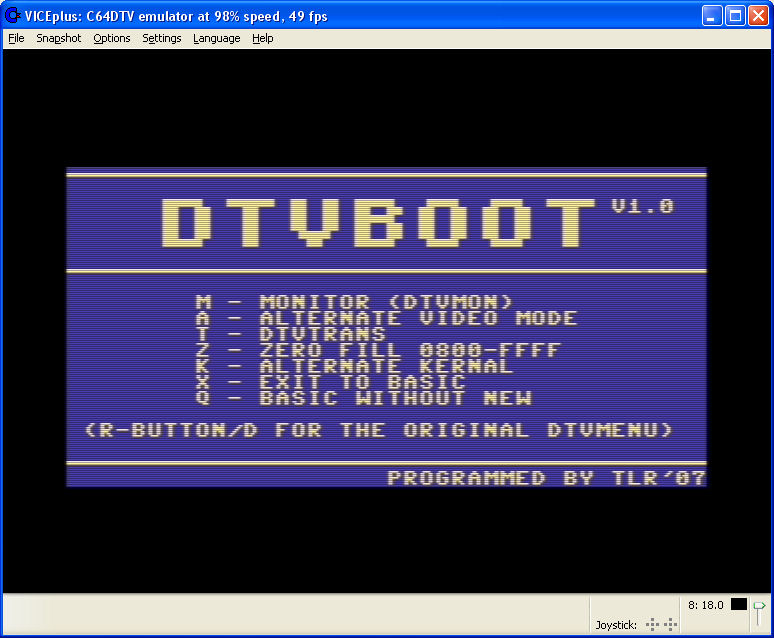774x638 pixels.
Task: Click the 'PROGRAMMED BY TLR'07' credit
Action: point(546,478)
